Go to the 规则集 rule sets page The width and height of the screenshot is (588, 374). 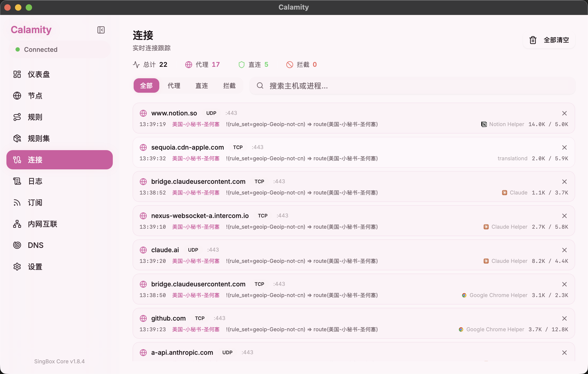(x=39, y=138)
